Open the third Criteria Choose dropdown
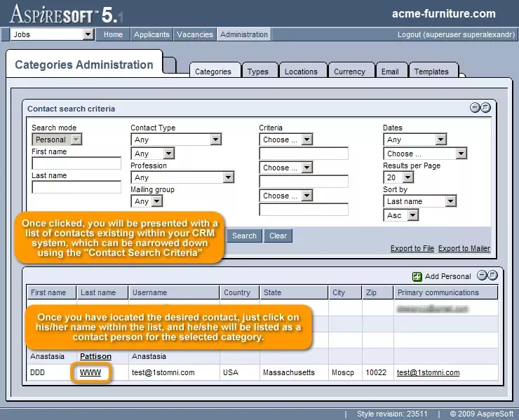The height and width of the screenshot is (420, 519). [x=285, y=196]
